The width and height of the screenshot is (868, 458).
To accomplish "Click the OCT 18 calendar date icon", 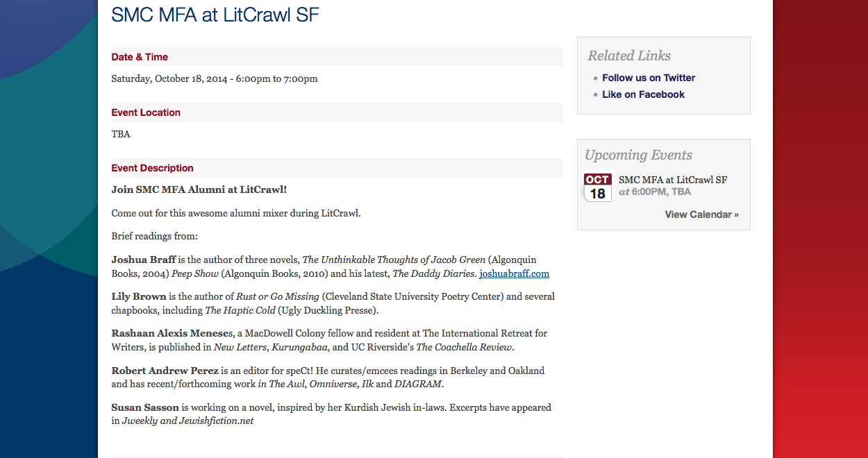I will point(597,187).
